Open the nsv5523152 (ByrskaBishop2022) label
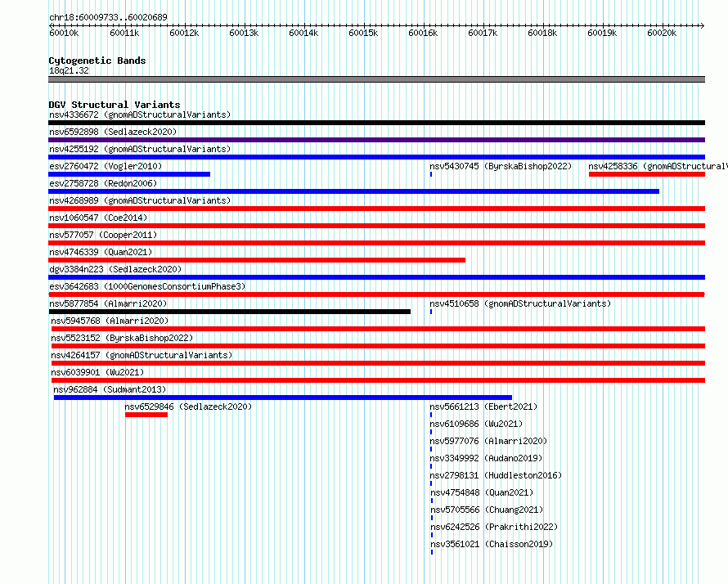The width and height of the screenshot is (728, 584). coord(122,338)
